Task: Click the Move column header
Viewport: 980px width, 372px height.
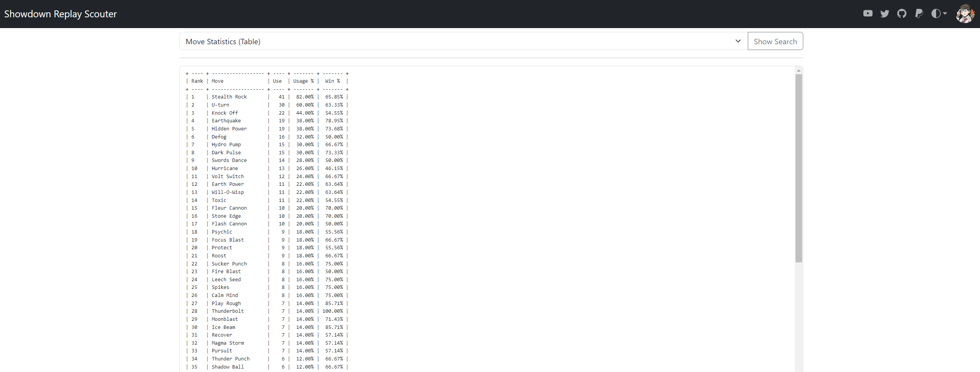Action: point(218,81)
